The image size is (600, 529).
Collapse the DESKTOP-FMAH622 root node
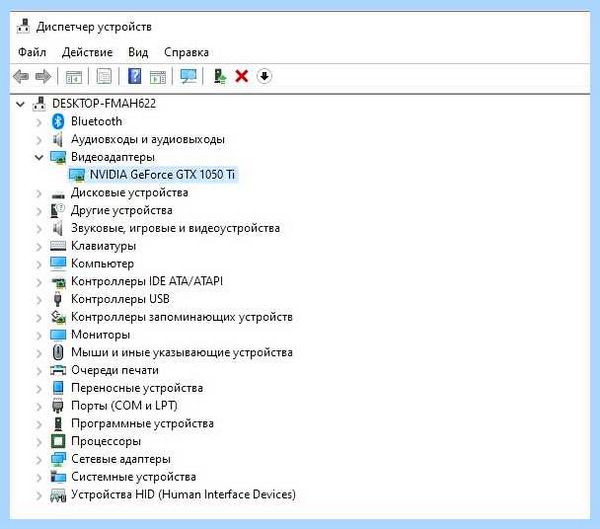click(21, 104)
